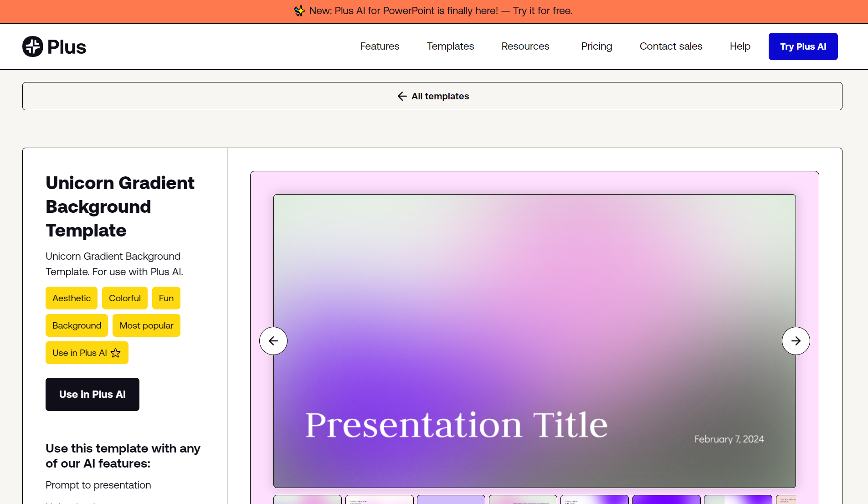
Task: Click the yellow Use in Plus AI tag
Action: [x=87, y=353]
